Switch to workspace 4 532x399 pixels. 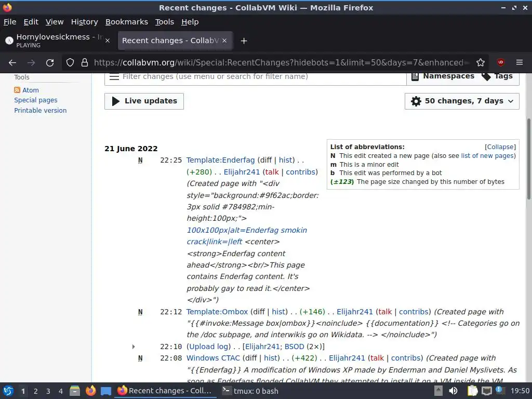tap(61, 391)
